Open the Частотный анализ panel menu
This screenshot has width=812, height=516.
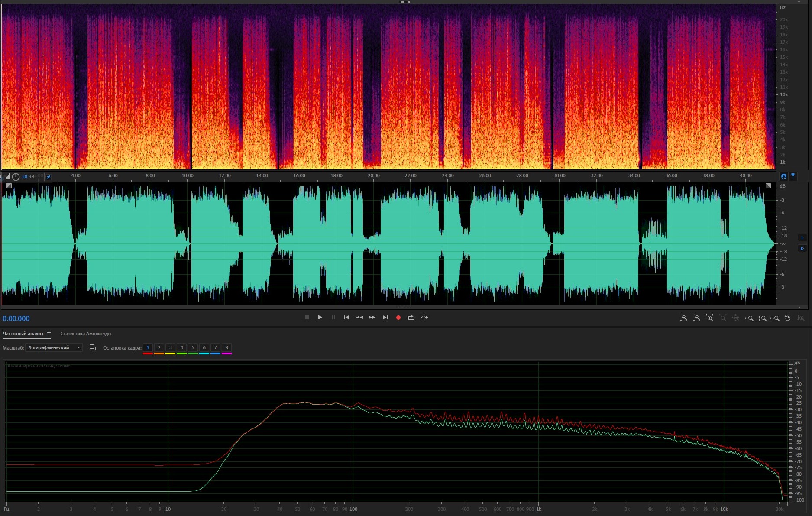49,334
